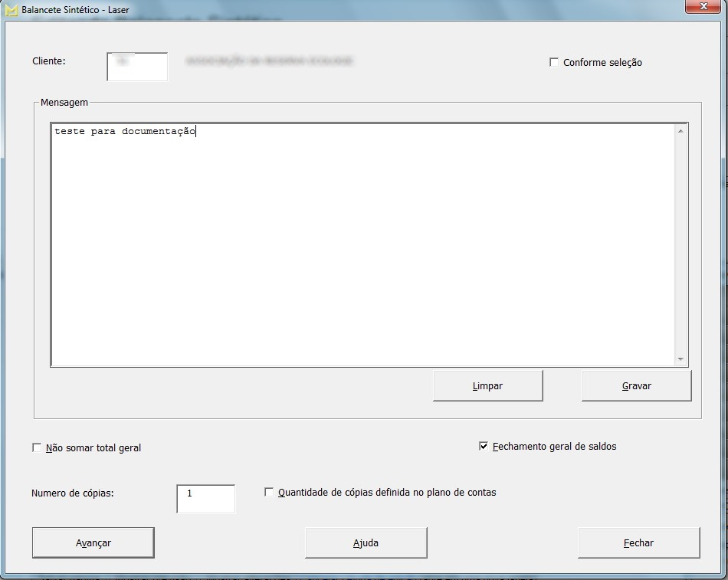Click the Numero de cópias label
The height and width of the screenshot is (580, 728).
coord(73,493)
